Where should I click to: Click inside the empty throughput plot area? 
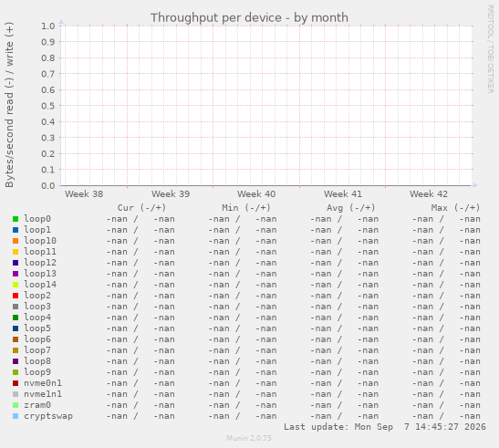(x=266, y=106)
